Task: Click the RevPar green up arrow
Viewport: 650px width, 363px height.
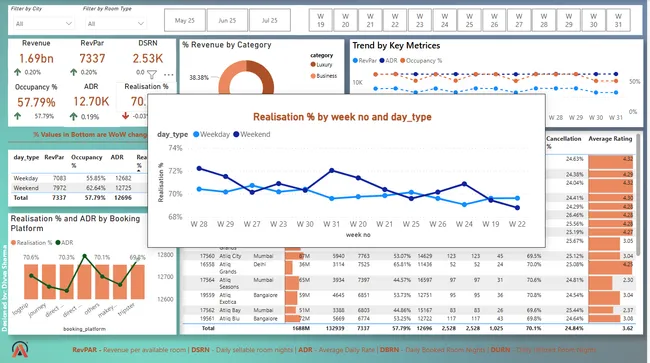Action: pyautogui.click(x=73, y=72)
